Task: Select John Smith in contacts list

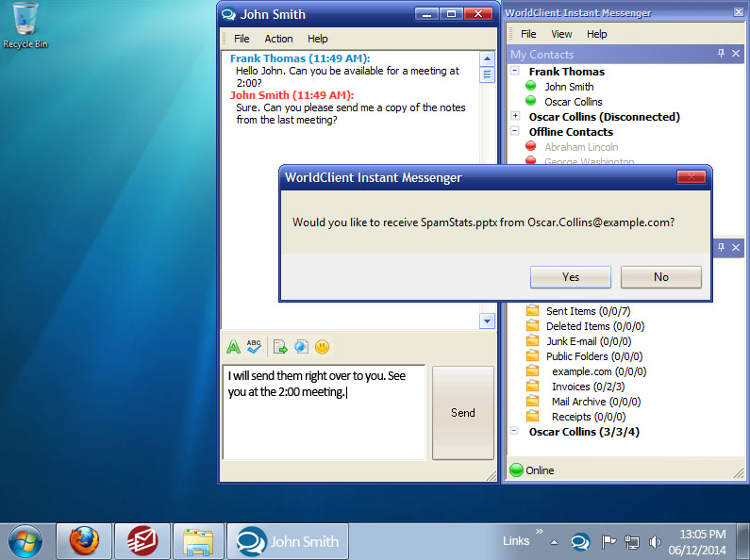Action: [569, 87]
